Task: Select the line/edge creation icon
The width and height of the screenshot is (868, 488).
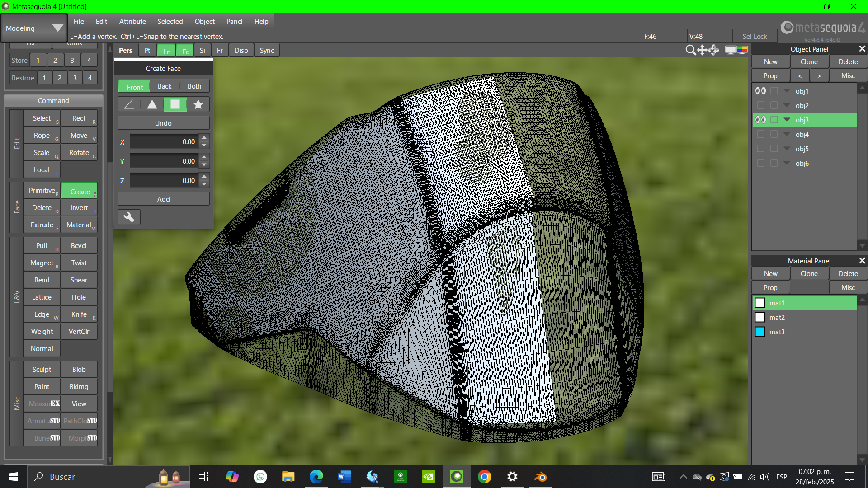Action: (x=129, y=105)
